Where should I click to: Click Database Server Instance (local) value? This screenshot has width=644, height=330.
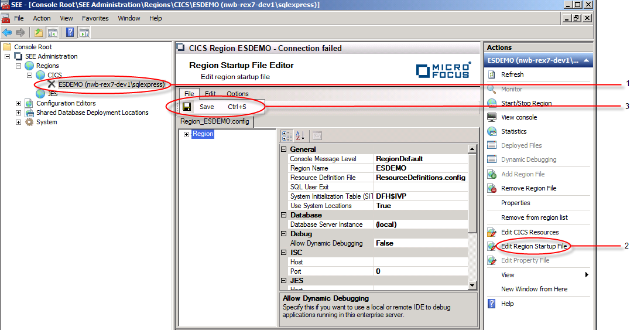[x=420, y=224]
